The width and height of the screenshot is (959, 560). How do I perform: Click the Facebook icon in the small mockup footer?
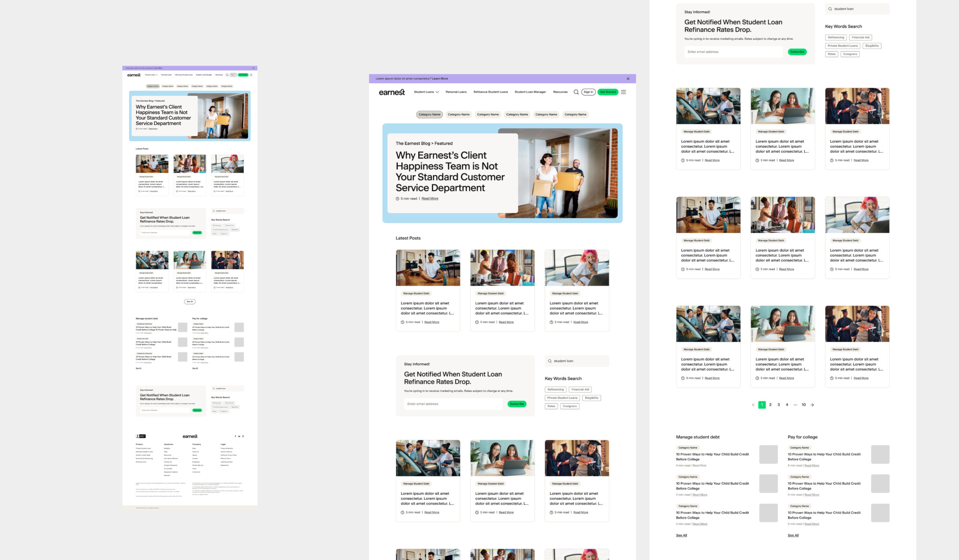(235, 436)
